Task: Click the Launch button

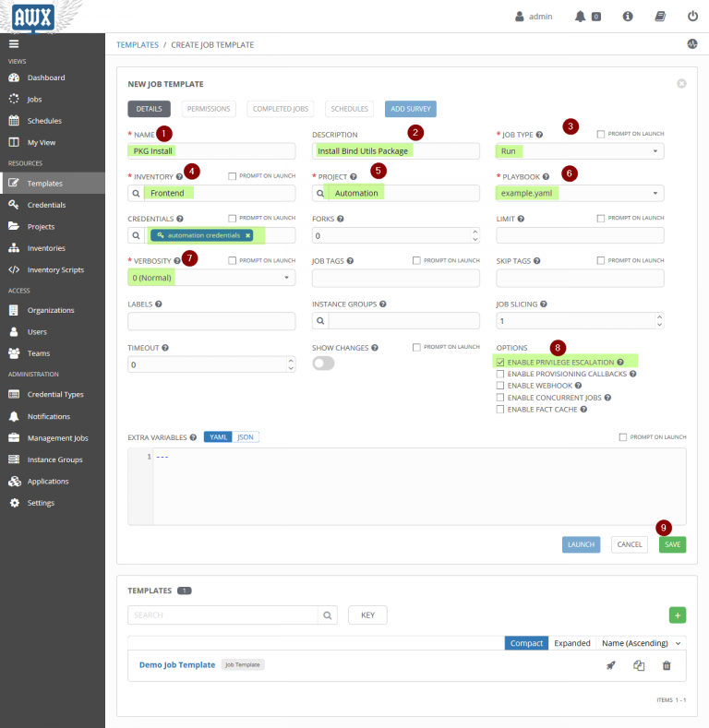Action: pos(581,544)
